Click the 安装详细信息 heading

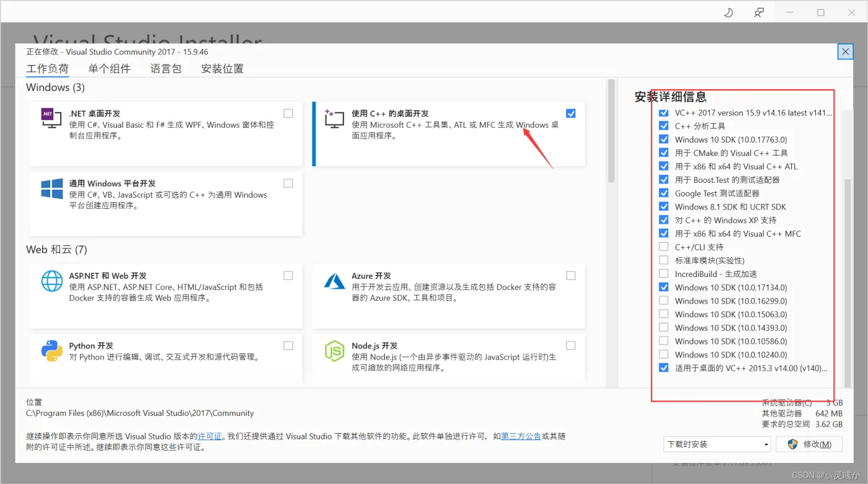pos(670,97)
